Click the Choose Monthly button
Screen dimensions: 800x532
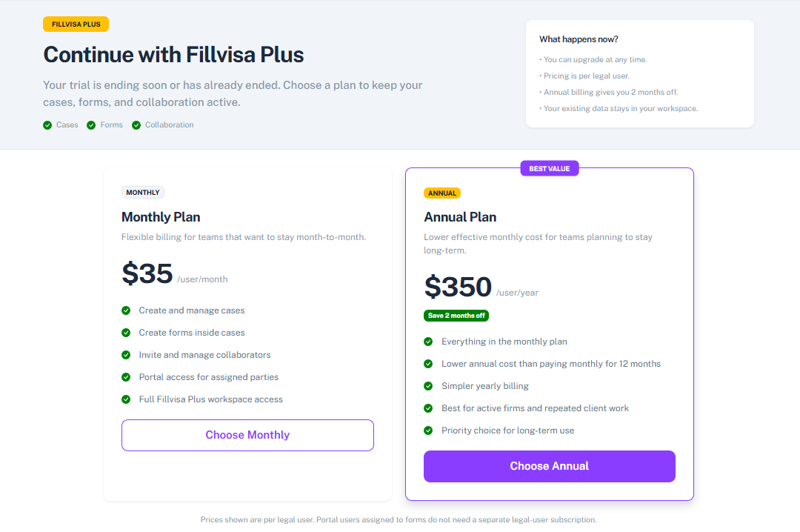point(247,435)
